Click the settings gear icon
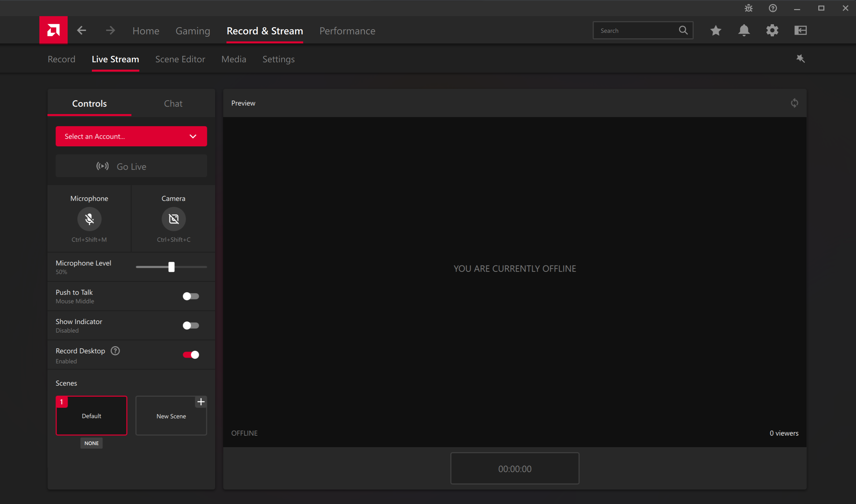Image resolution: width=856 pixels, height=504 pixels. (773, 31)
